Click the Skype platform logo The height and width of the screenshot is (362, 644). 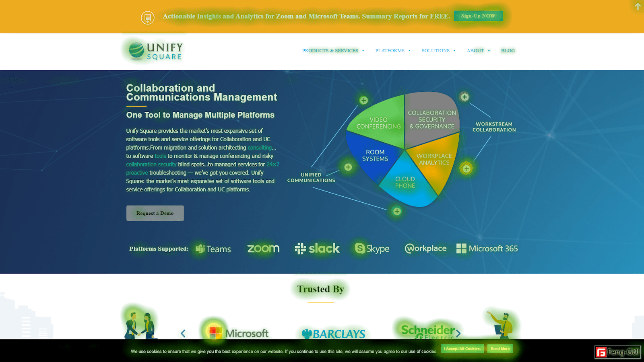(372, 249)
